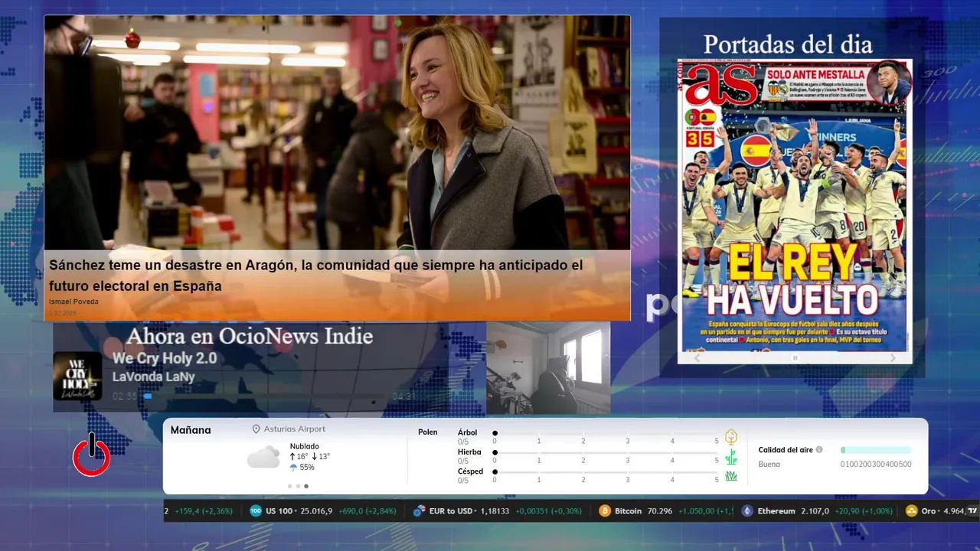Viewport: 980px width, 551px height.
Task: Open the Calidad del aire info icon
Action: 819,450
